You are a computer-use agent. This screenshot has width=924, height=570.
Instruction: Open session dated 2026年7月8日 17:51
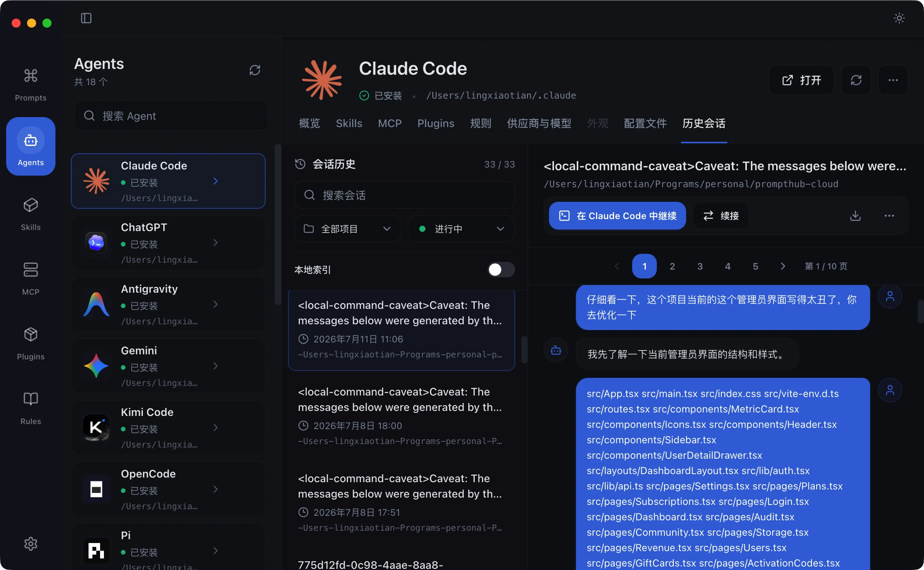401,504
